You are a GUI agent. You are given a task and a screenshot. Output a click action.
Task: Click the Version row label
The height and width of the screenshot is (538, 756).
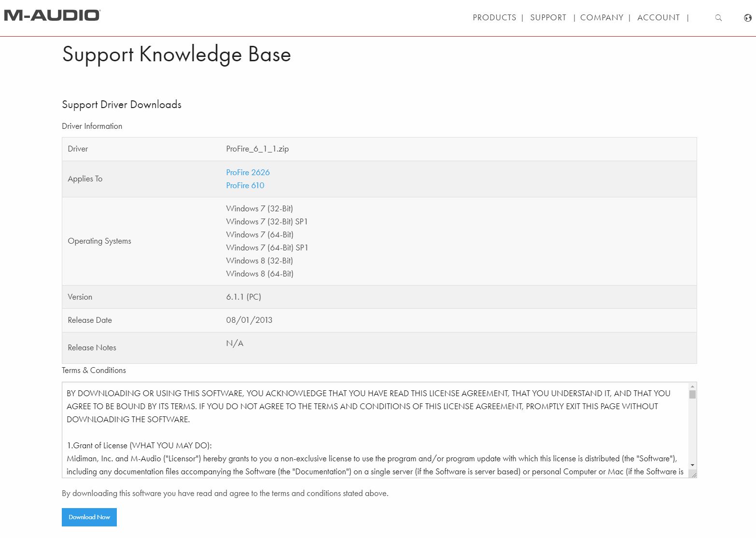coord(80,297)
